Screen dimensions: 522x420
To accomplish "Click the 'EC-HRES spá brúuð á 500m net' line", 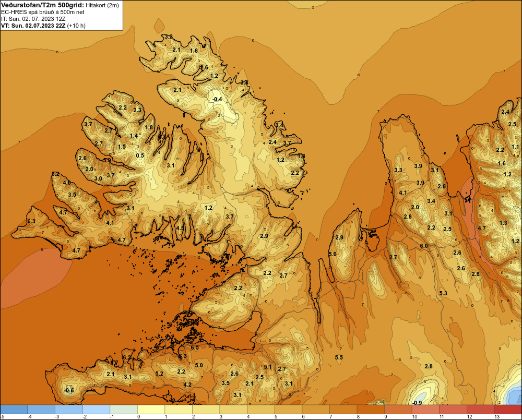I will [43, 12].
